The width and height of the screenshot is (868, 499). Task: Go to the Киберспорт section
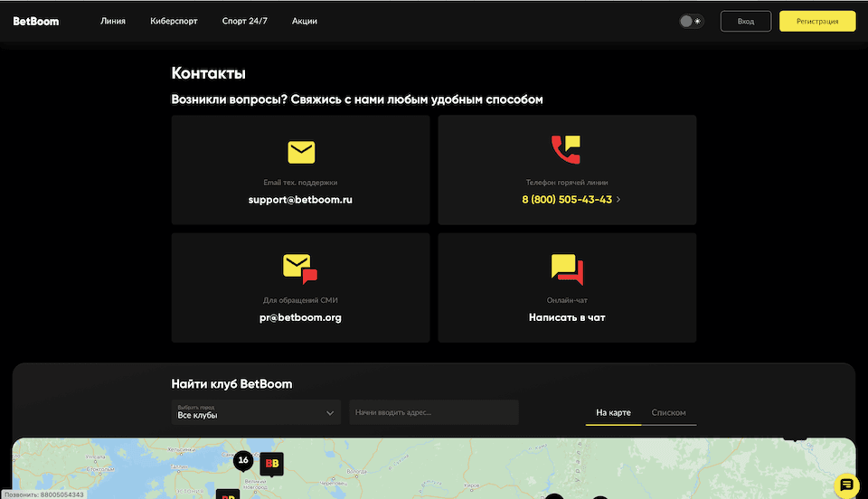[174, 21]
